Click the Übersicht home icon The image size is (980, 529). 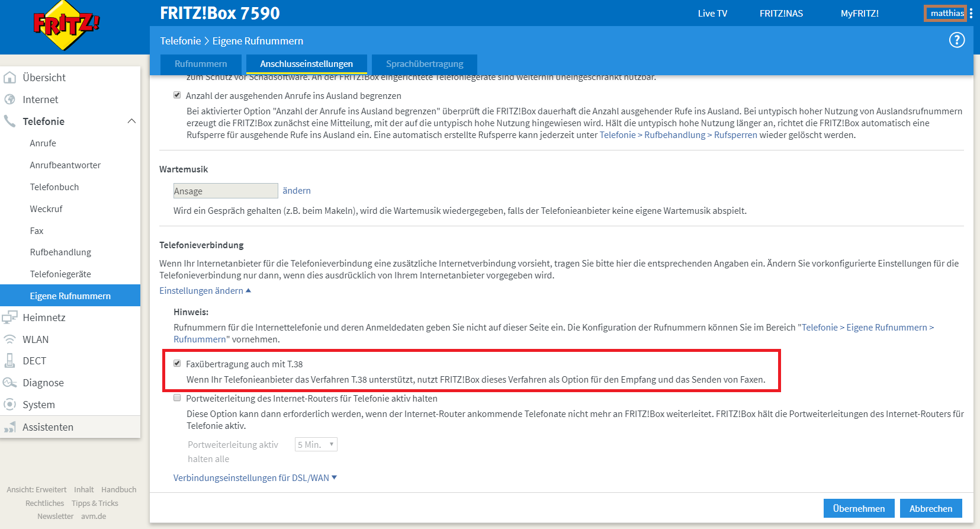[9, 78]
